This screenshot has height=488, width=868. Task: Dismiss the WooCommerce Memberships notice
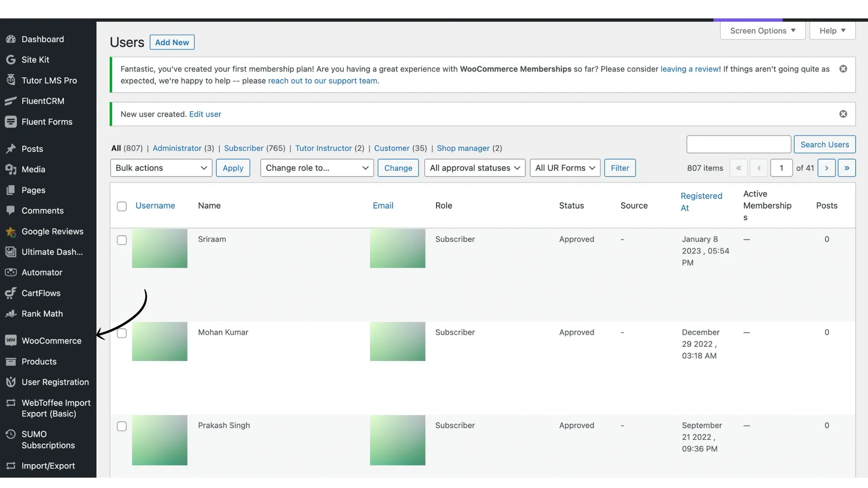pos(843,69)
